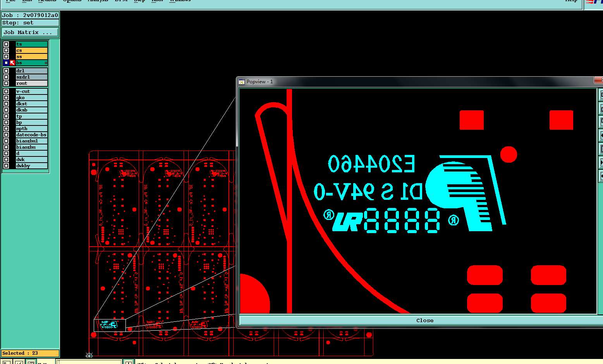Toggle the tp layer checkbox
Screen dimensions: 603x364
point(6,116)
